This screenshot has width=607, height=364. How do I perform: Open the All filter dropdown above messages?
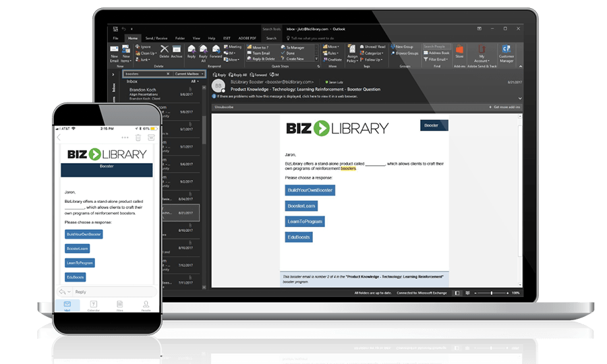tap(195, 82)
